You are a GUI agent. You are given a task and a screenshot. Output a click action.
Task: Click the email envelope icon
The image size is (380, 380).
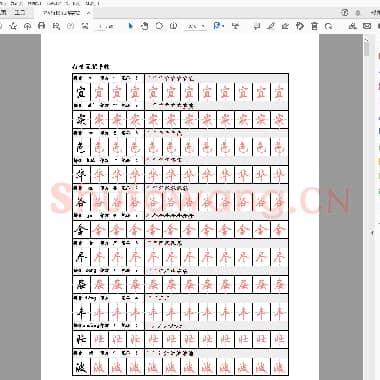tap(367, 26)
